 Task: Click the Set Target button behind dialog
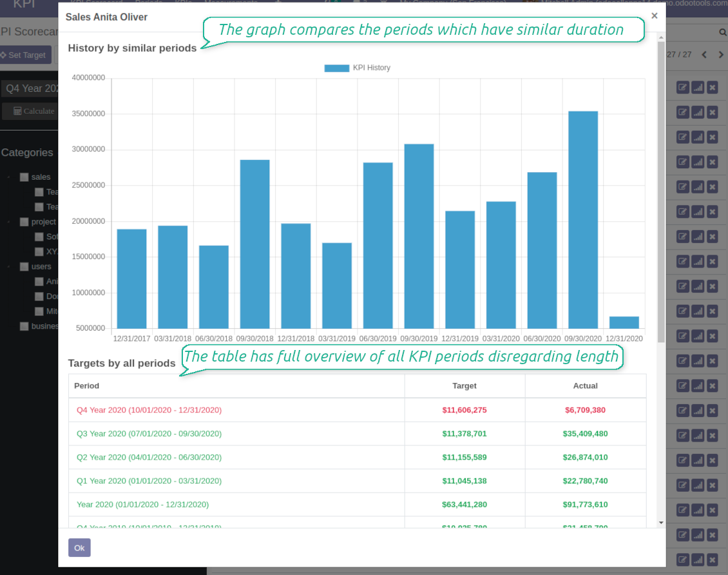[x=26, y=55]
